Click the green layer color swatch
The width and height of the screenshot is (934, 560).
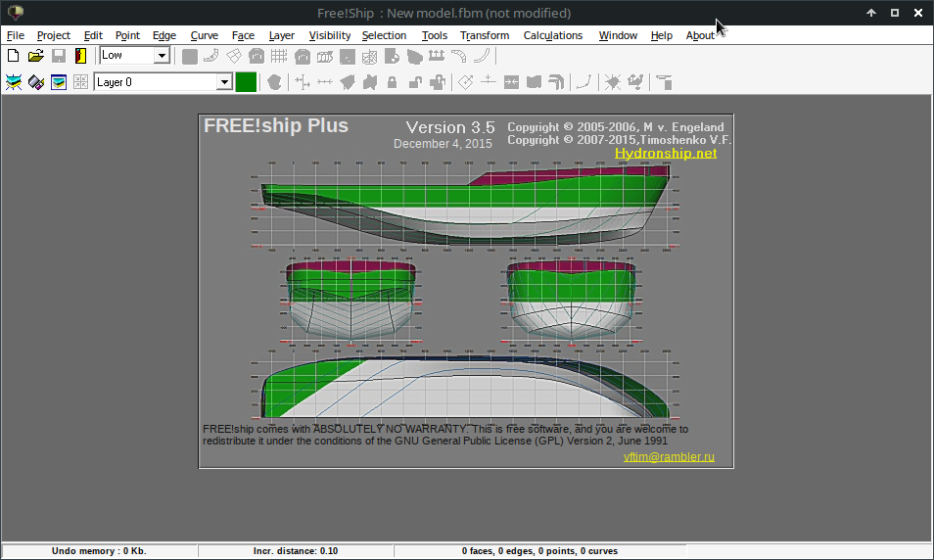coord(246,82)
